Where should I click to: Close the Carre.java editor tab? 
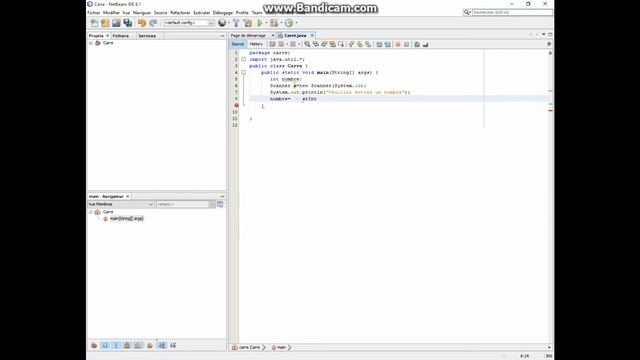click(312, 36)
